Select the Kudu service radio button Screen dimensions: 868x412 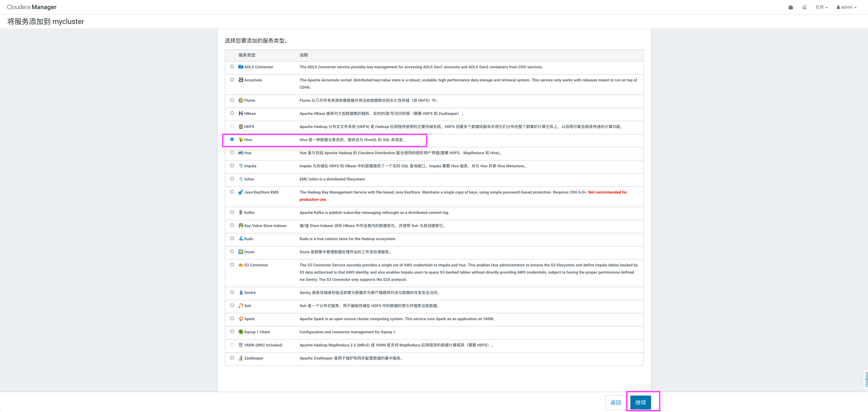click(232, 239)
